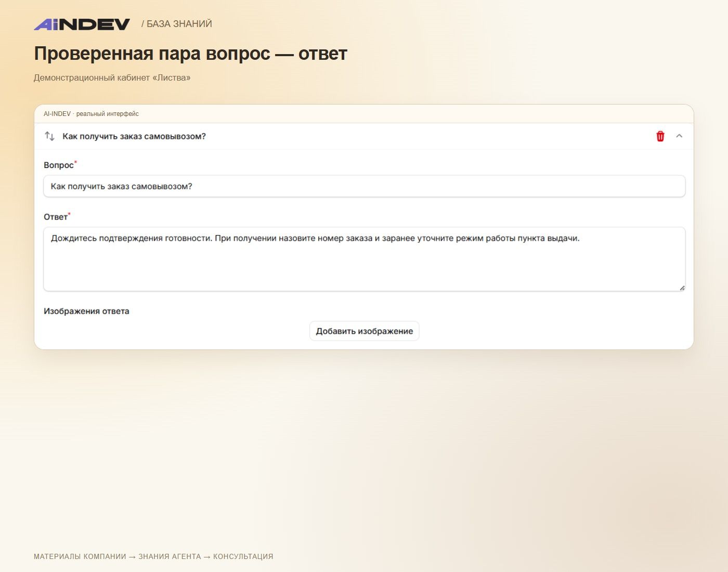The width and height of the screenshot is (728, 572).
Task: Click the '/ БАЗА ЗНАНИЙ' breadcrumb text
Action: pos(177,24)
